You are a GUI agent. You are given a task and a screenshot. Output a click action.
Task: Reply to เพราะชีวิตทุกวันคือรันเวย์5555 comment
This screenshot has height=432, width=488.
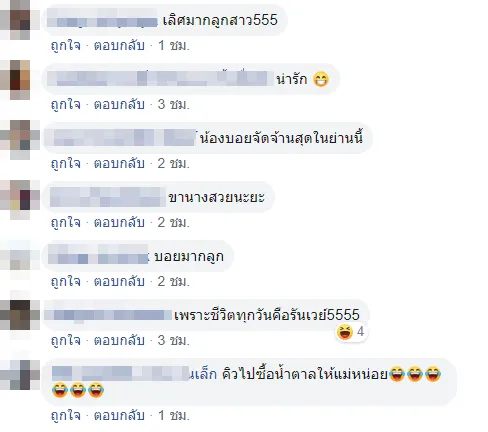tap(119, 340)
